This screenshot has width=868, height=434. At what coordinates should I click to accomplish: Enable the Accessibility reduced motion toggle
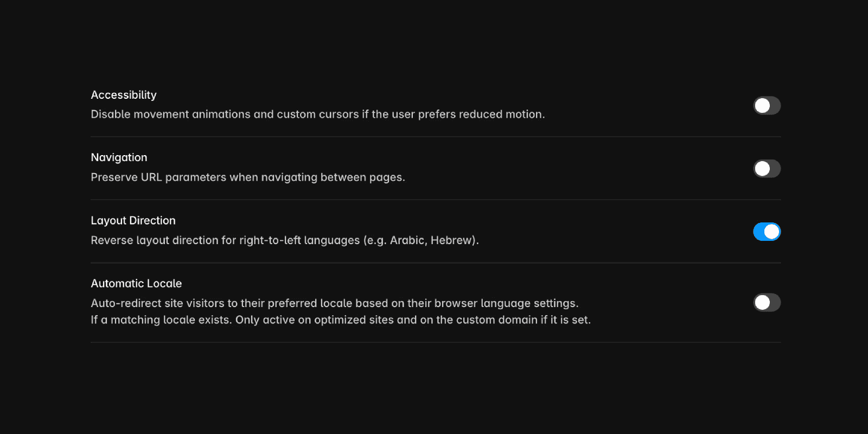click(767, 106)
